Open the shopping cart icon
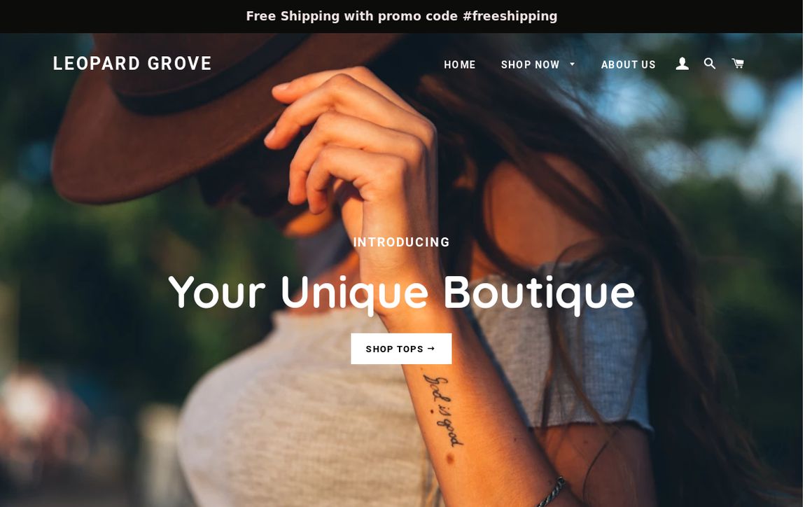The width and height of the screenshot is (812, 507). tap(737, 63)
